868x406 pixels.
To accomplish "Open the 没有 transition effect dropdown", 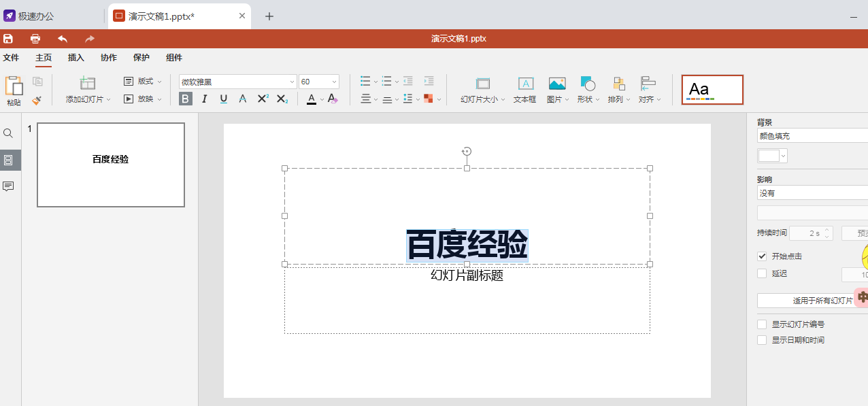I will pos(812,193).
